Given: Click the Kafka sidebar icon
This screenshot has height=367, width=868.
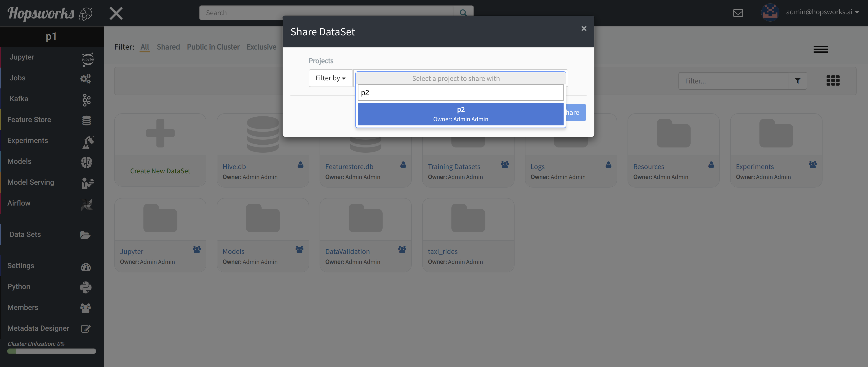Looking at the screenshot, I should (86, 100).
